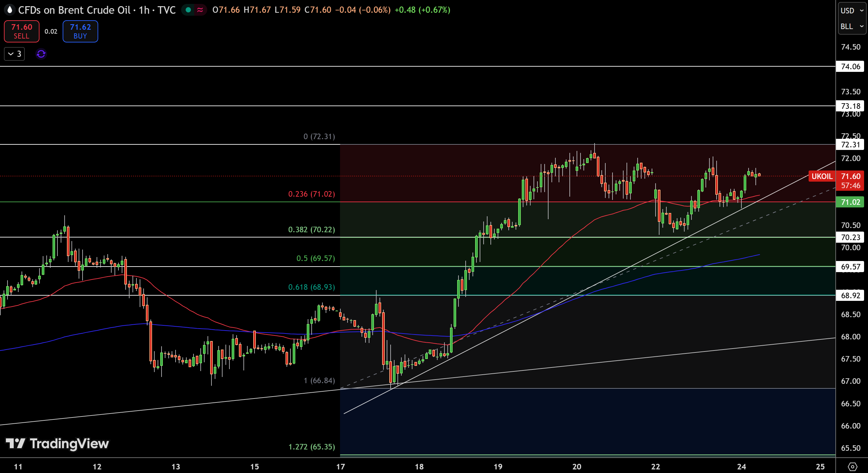
Task: Click the 72.00 price scale tick
Action: [850, 158]
